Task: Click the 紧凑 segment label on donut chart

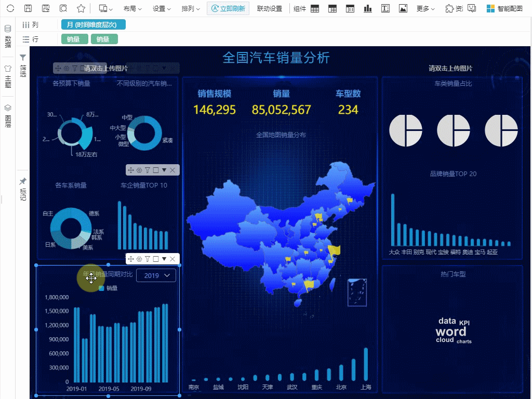Action: [x=168, y=140]
